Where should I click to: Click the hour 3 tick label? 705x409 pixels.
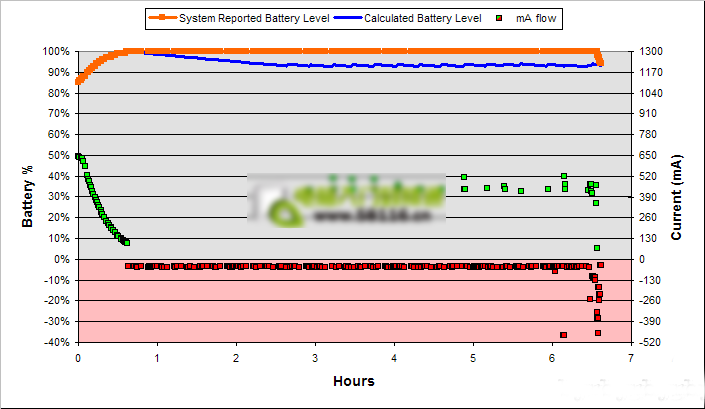tap(315, 358)
